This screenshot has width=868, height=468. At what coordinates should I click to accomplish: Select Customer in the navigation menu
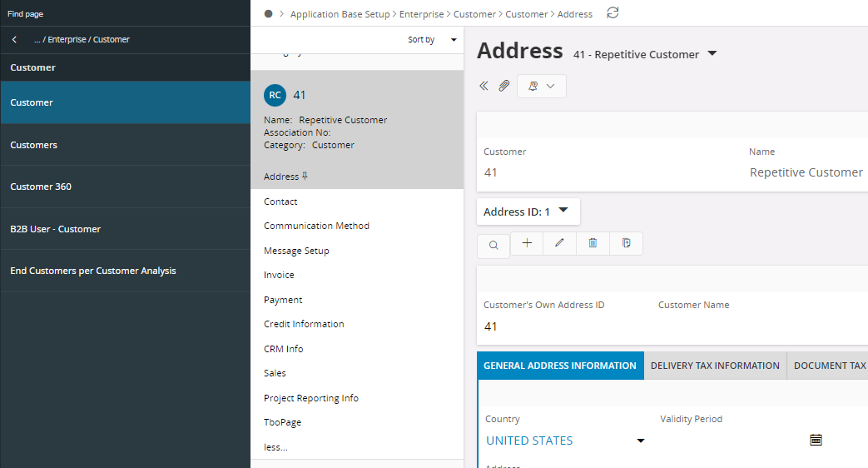point(125,102)
